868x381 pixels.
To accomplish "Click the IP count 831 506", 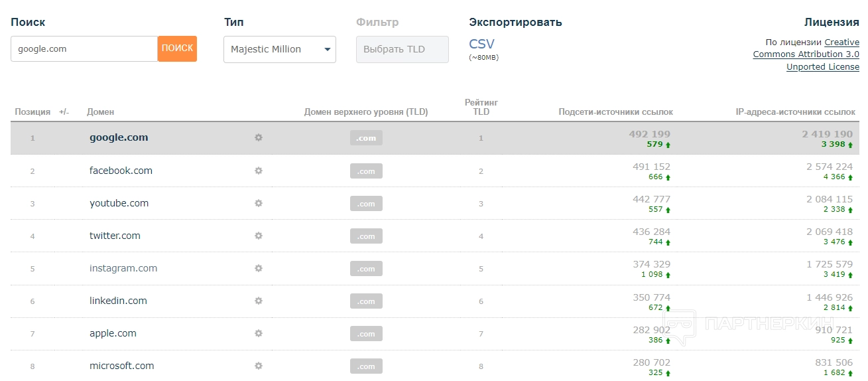I will (x=834, y=362).
